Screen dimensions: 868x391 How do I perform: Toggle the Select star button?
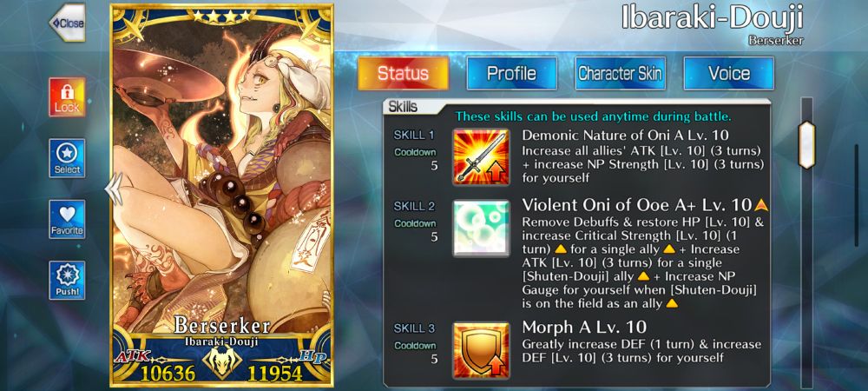point(67,158)
